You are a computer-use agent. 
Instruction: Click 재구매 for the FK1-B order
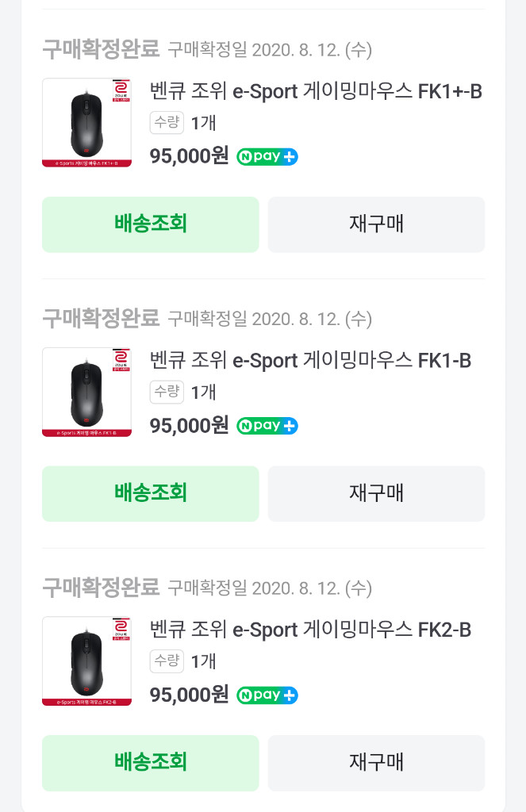(x=376, y=493)
